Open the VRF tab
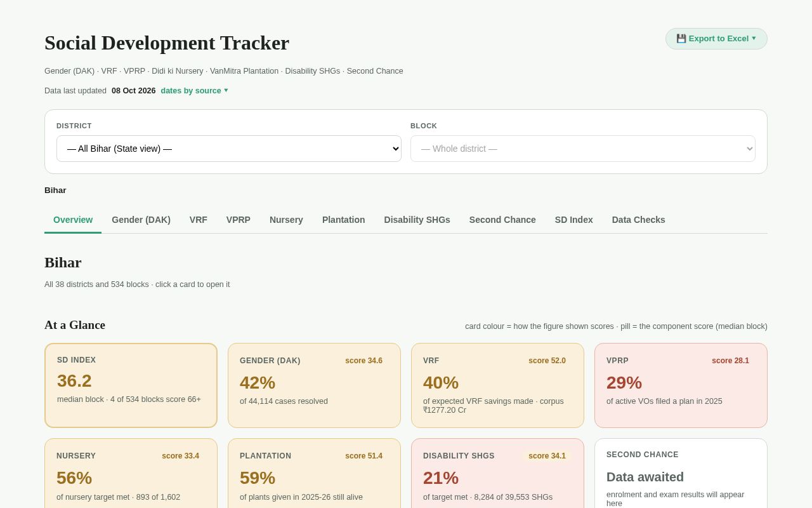Viewport: 812px width, 508px height. (199, 220)
